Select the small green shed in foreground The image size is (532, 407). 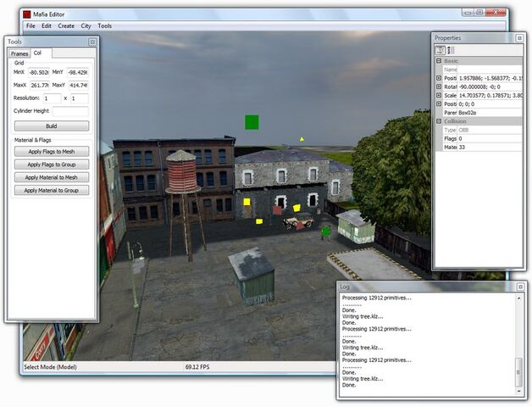(x=252, y=276)
